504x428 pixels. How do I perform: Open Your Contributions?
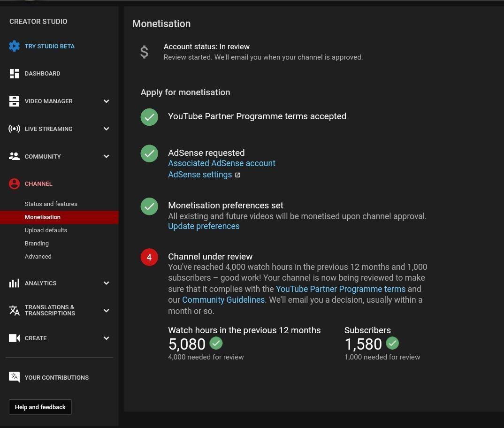[57, 377]
